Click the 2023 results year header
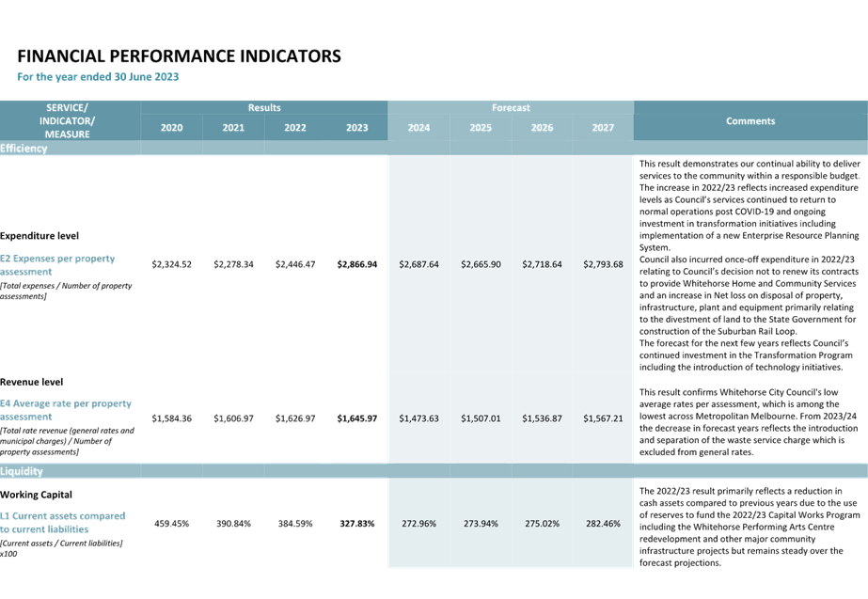The height and width of the screenshot is (599, 868). pos(356,128)
